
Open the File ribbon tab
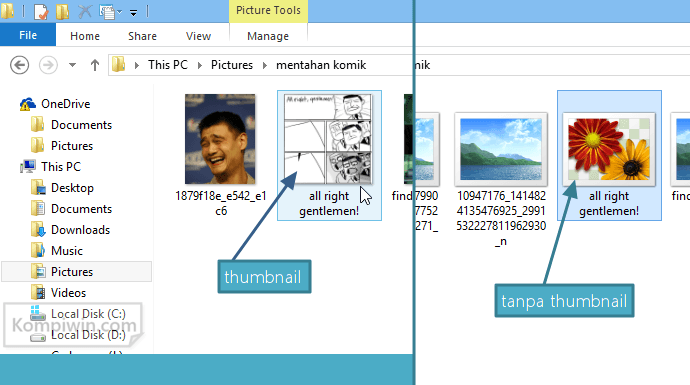click(28, 35)
